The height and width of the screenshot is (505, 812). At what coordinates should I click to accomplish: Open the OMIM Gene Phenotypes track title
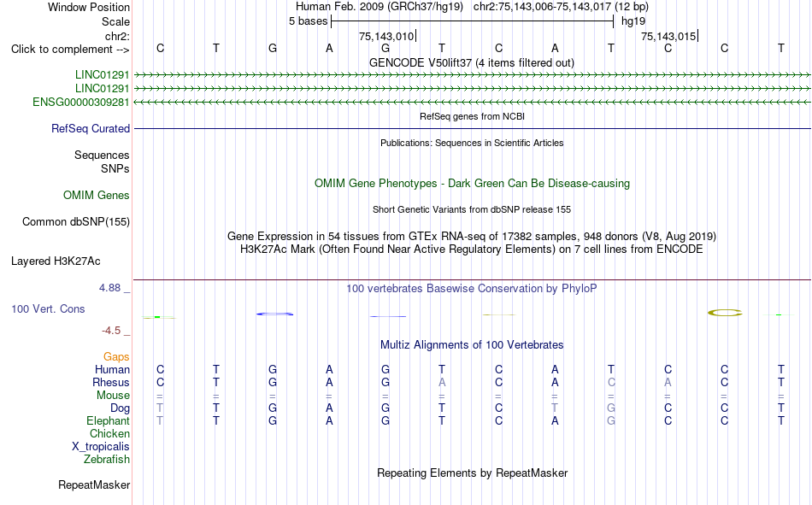pos(473,184)
